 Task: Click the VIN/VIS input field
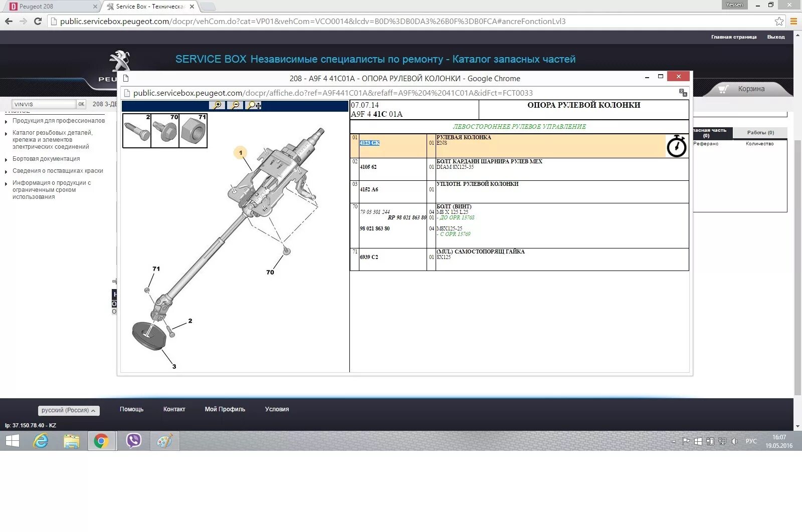coord(44,104)
